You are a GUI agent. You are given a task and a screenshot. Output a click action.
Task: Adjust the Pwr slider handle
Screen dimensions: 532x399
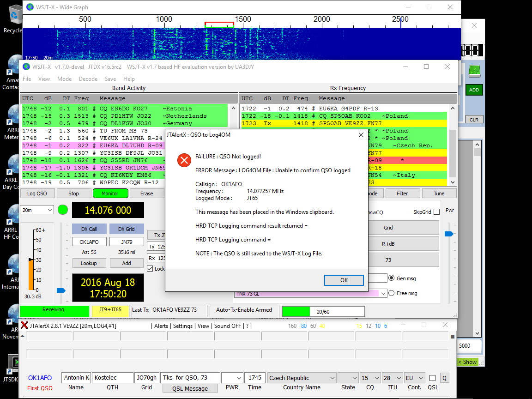tap(449, 234)
